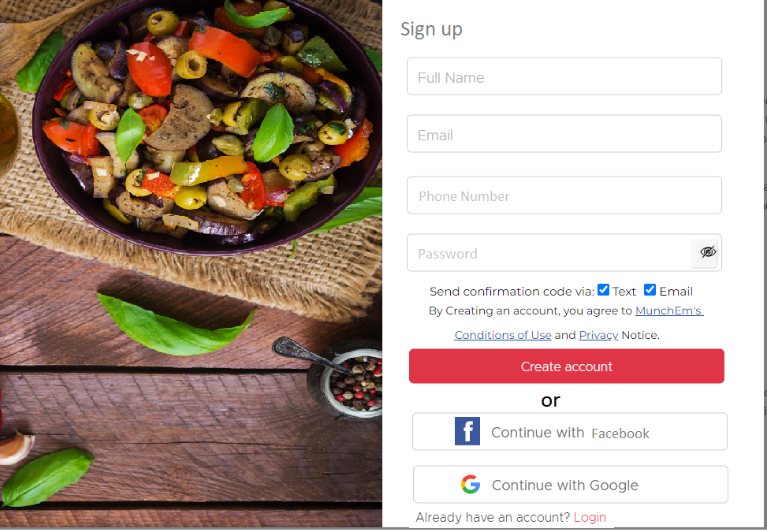Select the Email input field
The height and width of the screenshot is (532, 767).
[564, 134]
